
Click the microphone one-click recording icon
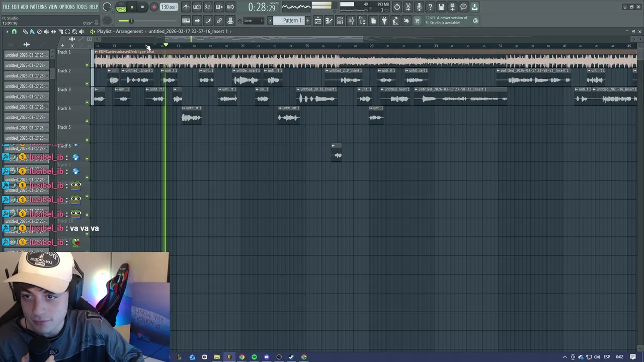(419, 7)
